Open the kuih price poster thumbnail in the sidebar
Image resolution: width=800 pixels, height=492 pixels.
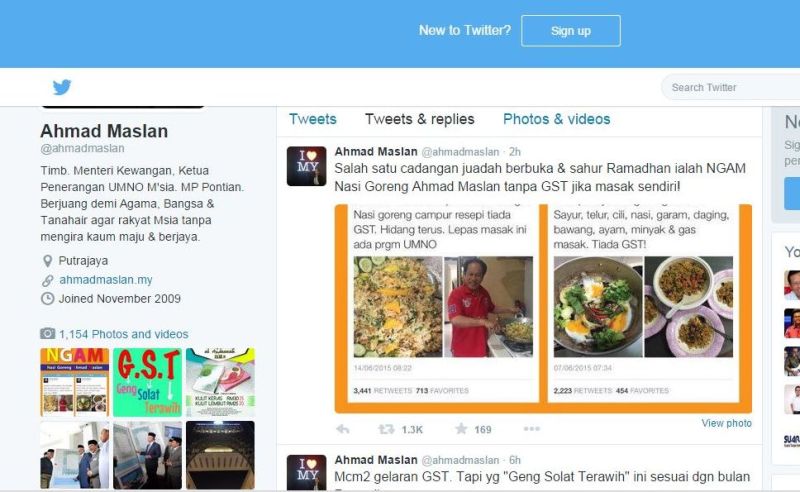coord(220,382)
